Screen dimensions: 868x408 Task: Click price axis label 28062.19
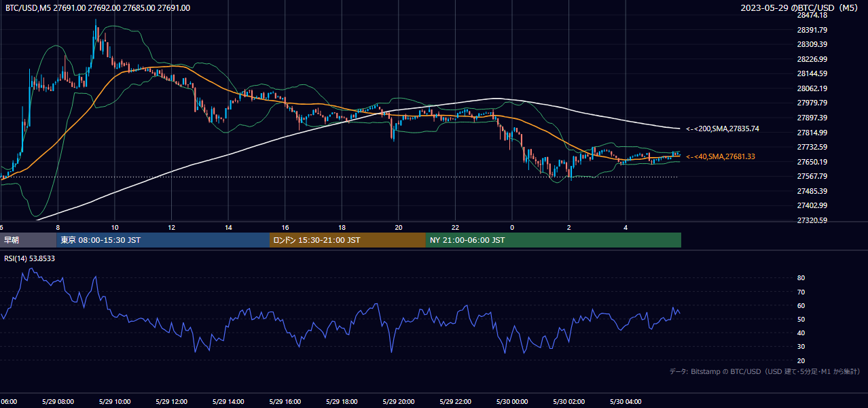pos(812,88)
